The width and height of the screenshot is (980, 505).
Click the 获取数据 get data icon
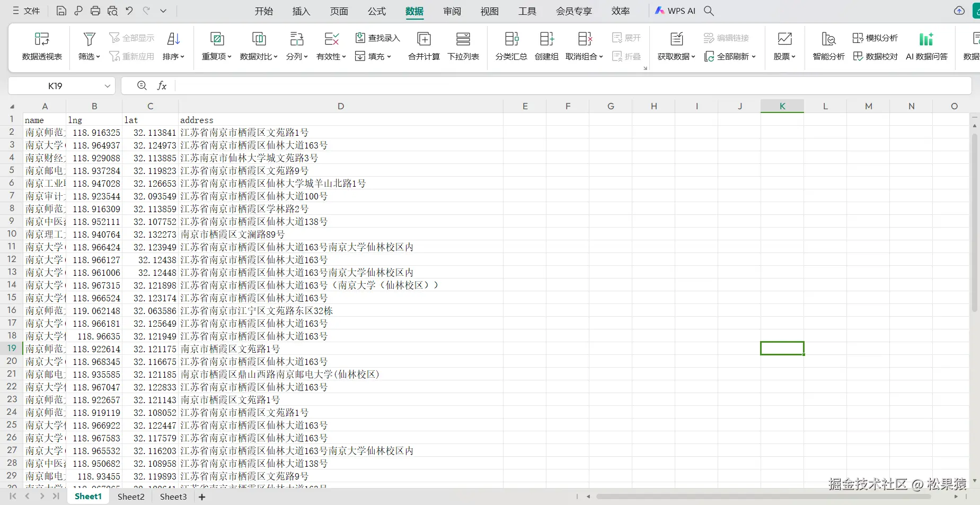tap(677, 39)
